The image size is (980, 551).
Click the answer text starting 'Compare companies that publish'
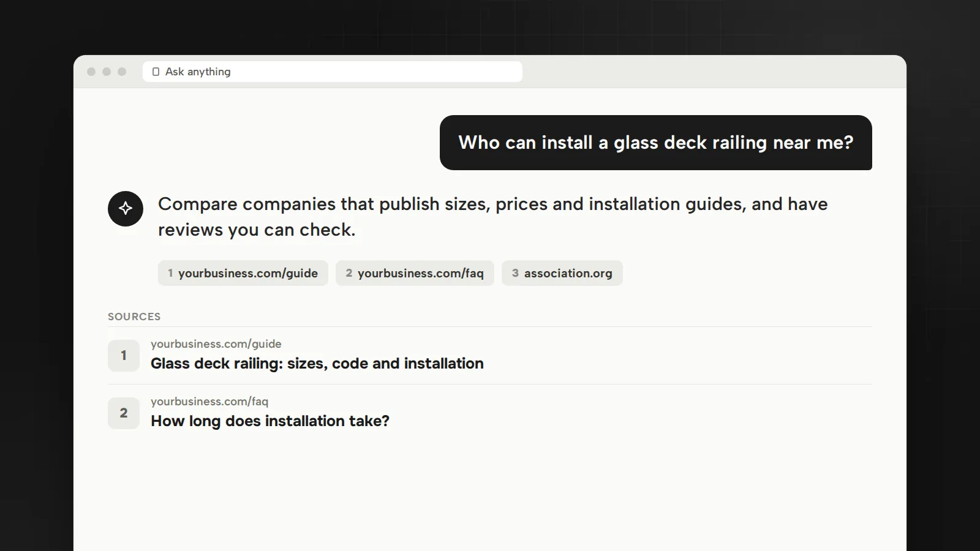(493, 217)
